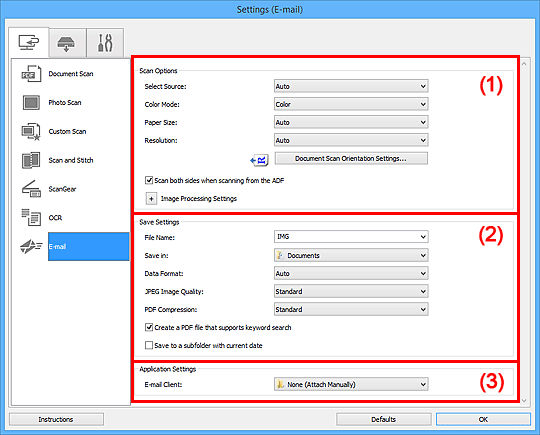Select the ScanGear icon
The image size is (540, 435).
pos(31,189)
